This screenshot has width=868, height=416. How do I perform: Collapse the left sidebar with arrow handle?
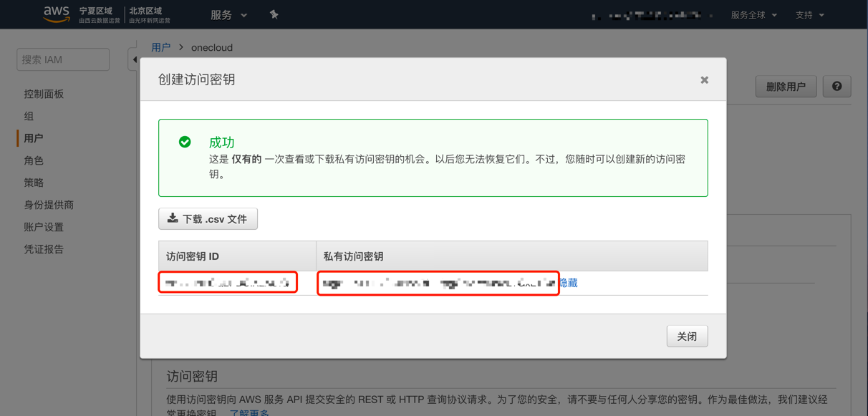(x=133, y=60)
